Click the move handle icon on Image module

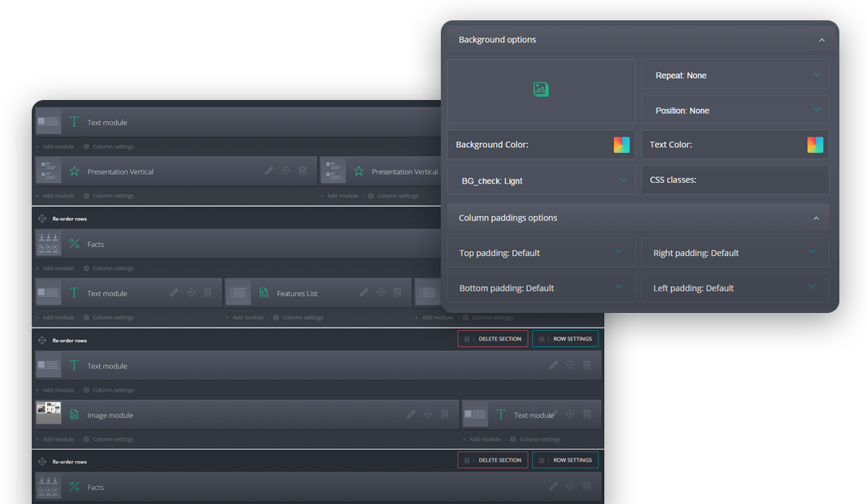428,415
